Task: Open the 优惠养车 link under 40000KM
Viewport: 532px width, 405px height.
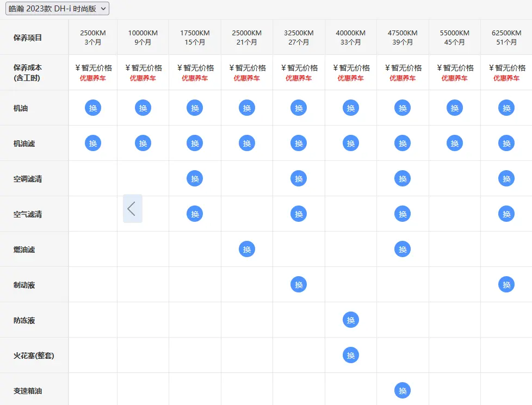Action: (350, 78)
